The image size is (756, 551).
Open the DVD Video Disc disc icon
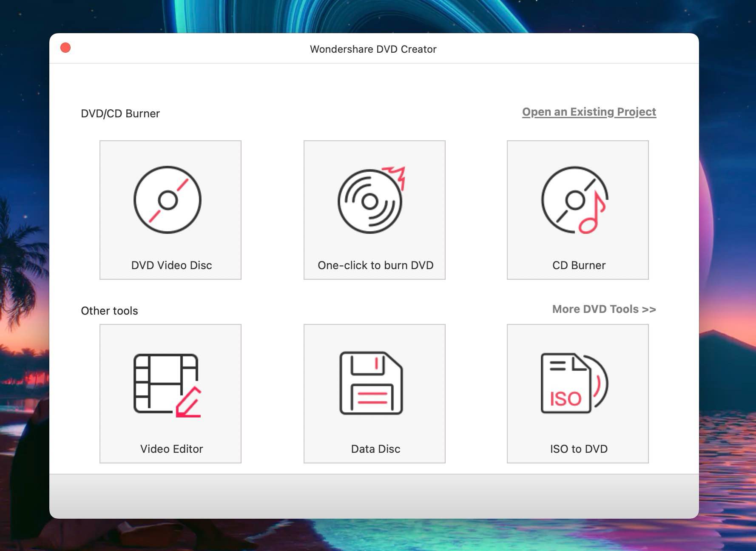tap(168, 199)
